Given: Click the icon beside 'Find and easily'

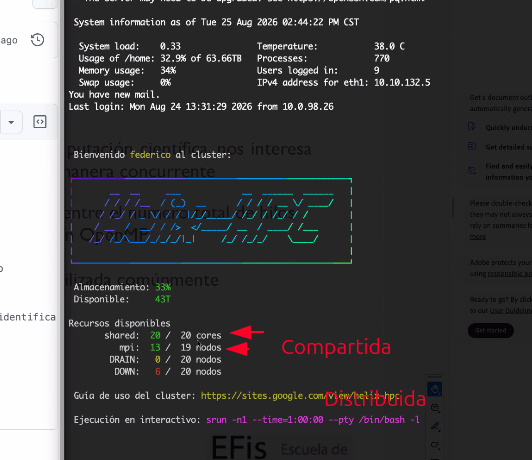Looking at the screenshot, I should point(472,170).
